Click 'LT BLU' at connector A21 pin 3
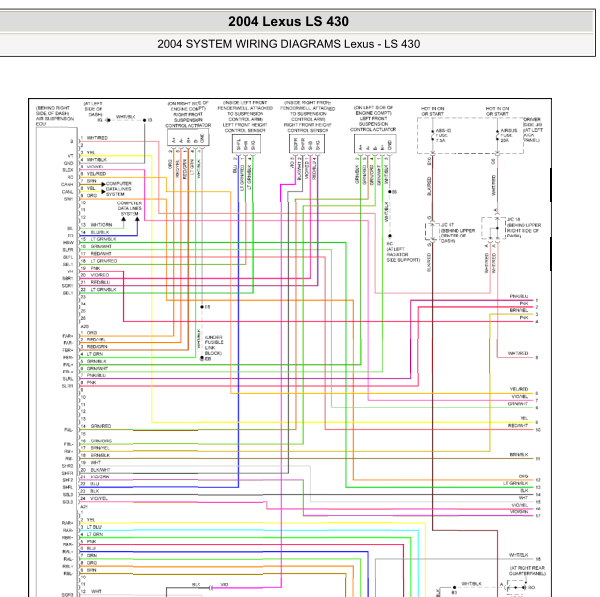This screenshot has width=600, height=597. (94, 527)
